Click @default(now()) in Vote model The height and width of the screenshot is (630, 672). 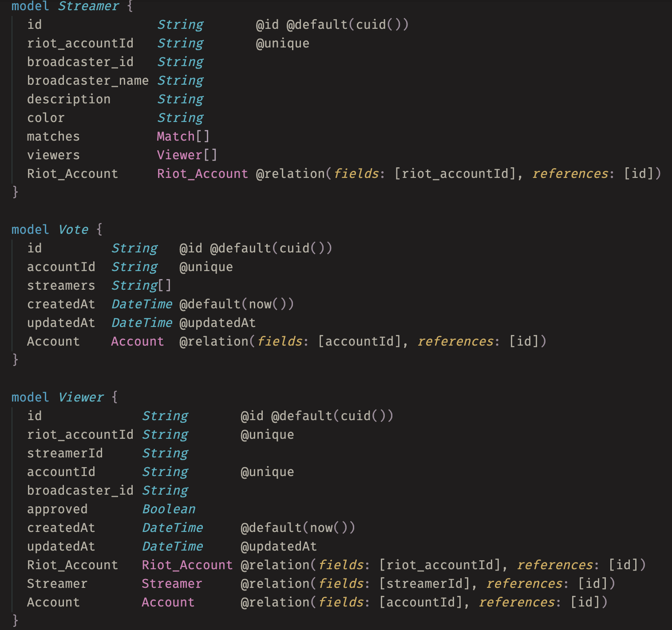pyautogui.click(x=237, y=304)
